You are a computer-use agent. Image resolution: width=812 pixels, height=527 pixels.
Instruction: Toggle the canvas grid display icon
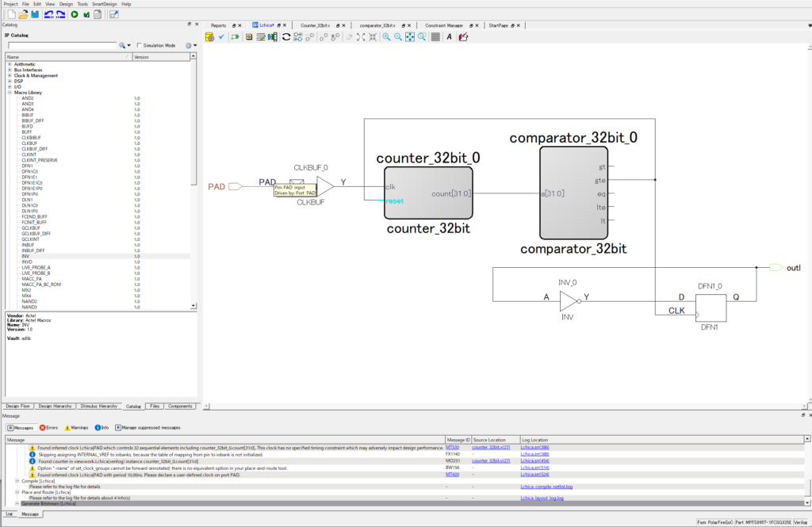(x=435, y=36)
